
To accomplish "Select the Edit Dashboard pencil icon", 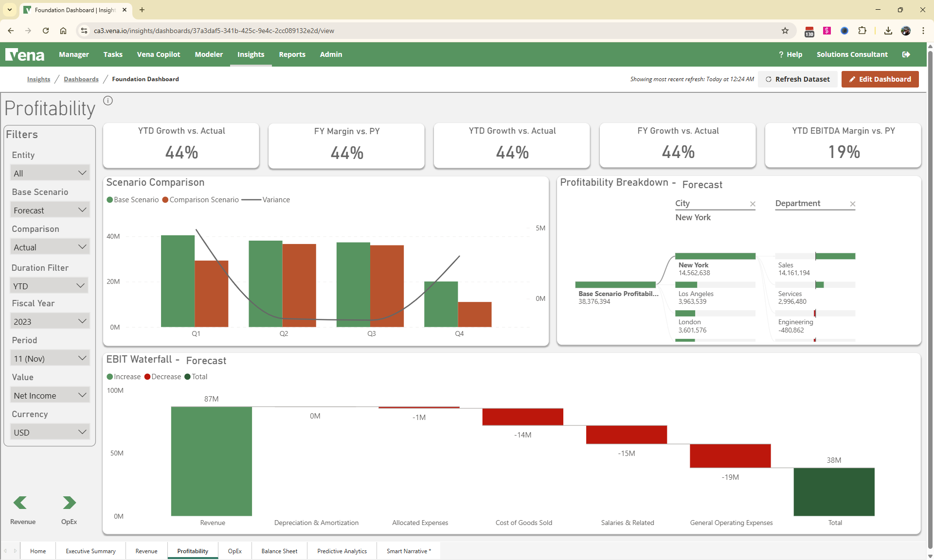I will 852,79.
